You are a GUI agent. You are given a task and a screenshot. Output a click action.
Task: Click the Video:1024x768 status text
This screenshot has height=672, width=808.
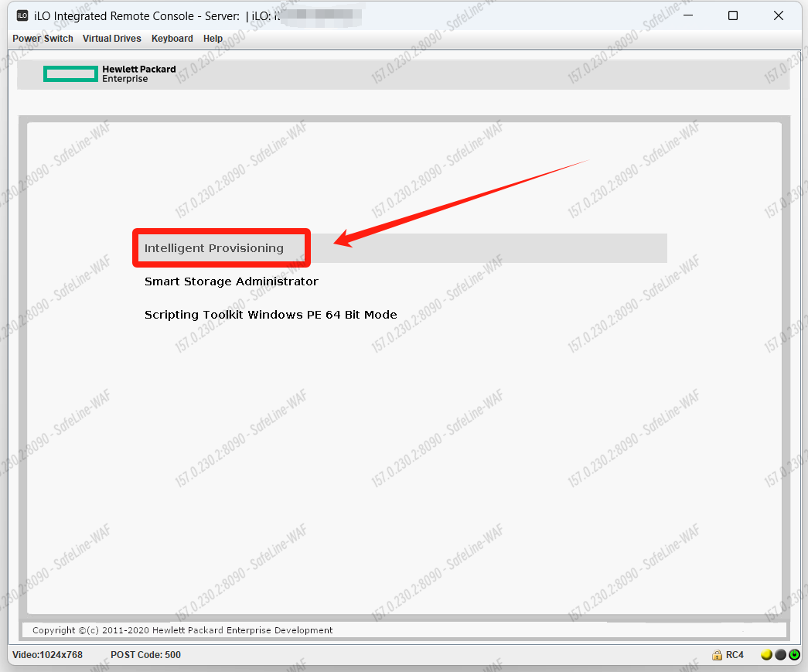click(x=47, y=655)
